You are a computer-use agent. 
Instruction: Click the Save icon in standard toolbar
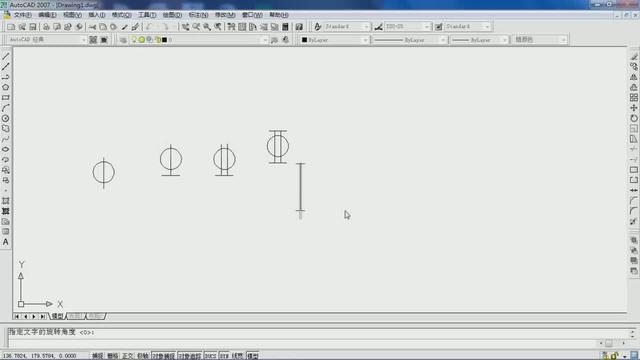33,27
